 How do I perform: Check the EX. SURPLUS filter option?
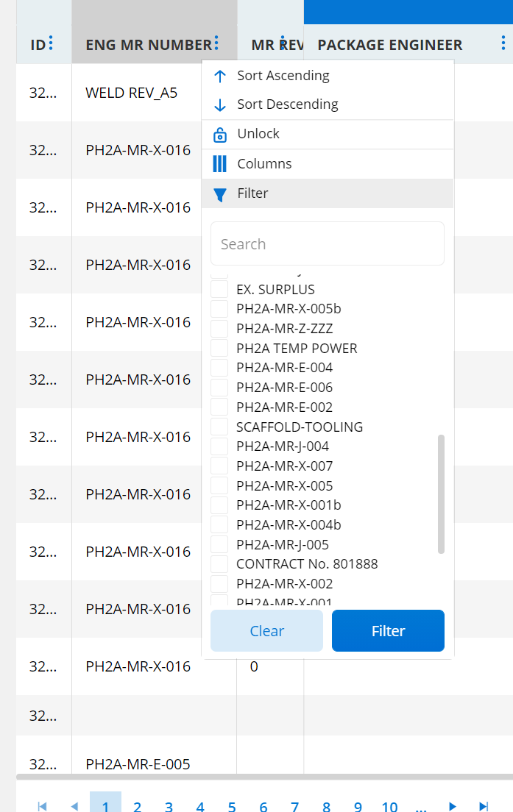coord(220,289)
